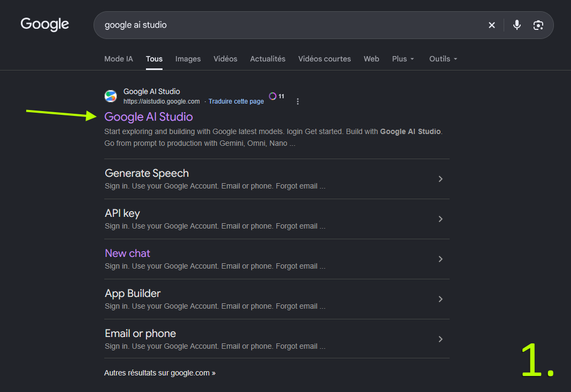The width and height of the screenshot is (571, 392).
Task: Switch to the Web tab
Action: click(372, 59)
